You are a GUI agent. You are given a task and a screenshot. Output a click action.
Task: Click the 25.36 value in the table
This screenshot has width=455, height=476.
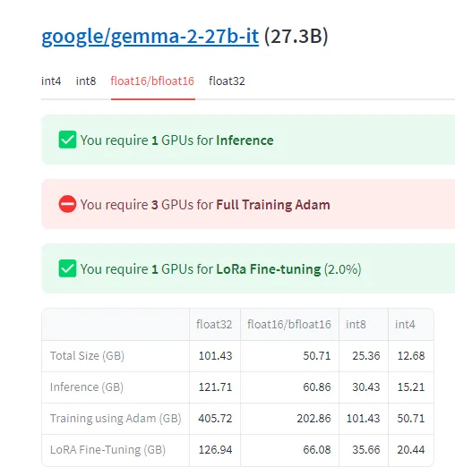[x=366, y=356]
